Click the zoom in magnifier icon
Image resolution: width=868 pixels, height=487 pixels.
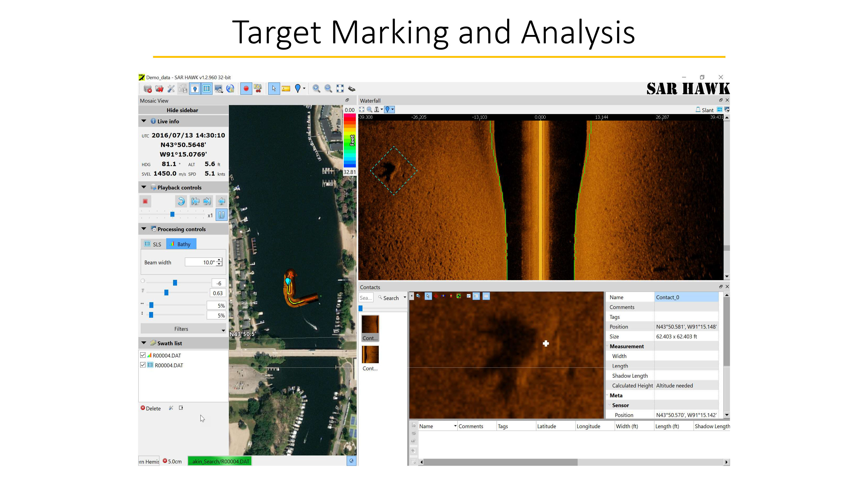(x=316, y=89)
